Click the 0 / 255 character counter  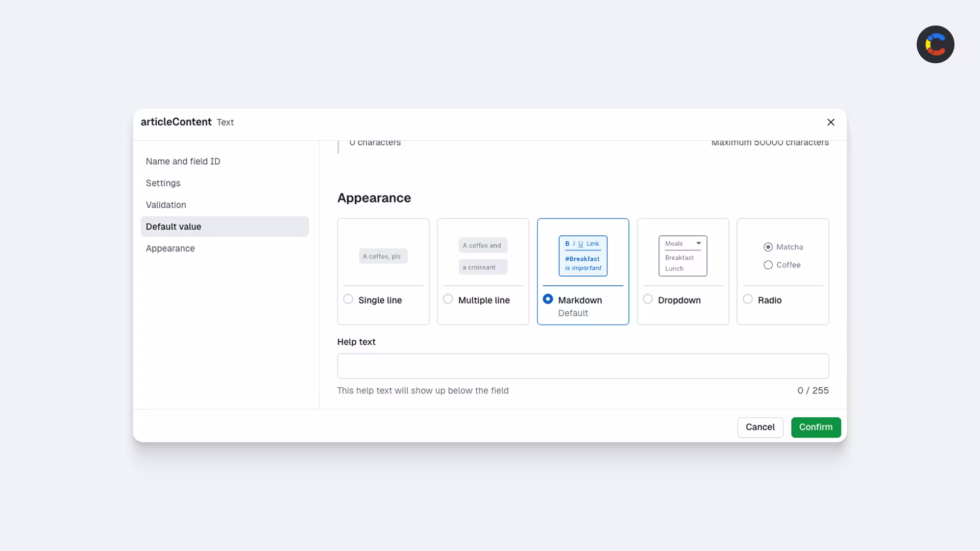click(813, 391)
